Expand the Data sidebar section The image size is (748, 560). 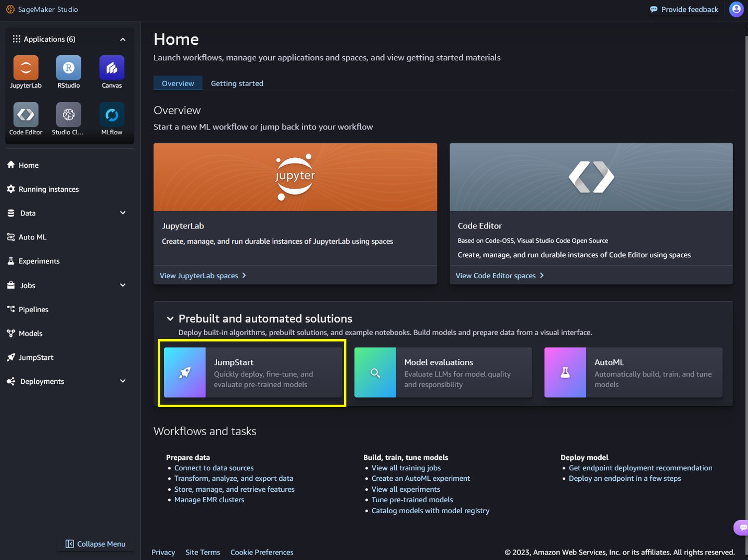122,213
